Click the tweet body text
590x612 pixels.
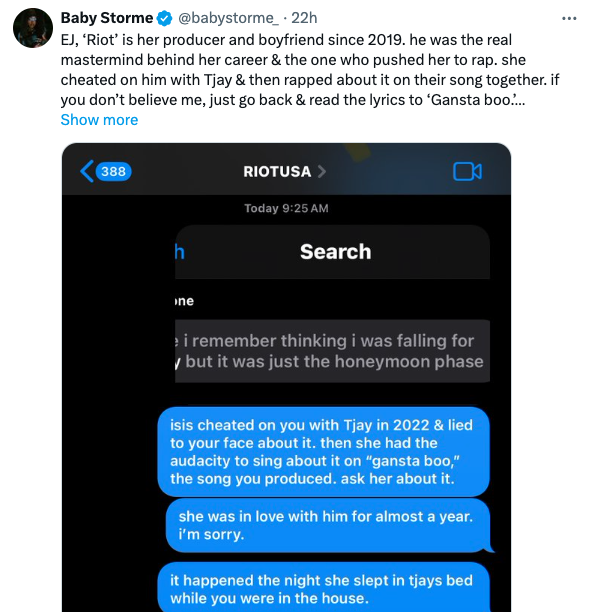(x=310, y=70)
